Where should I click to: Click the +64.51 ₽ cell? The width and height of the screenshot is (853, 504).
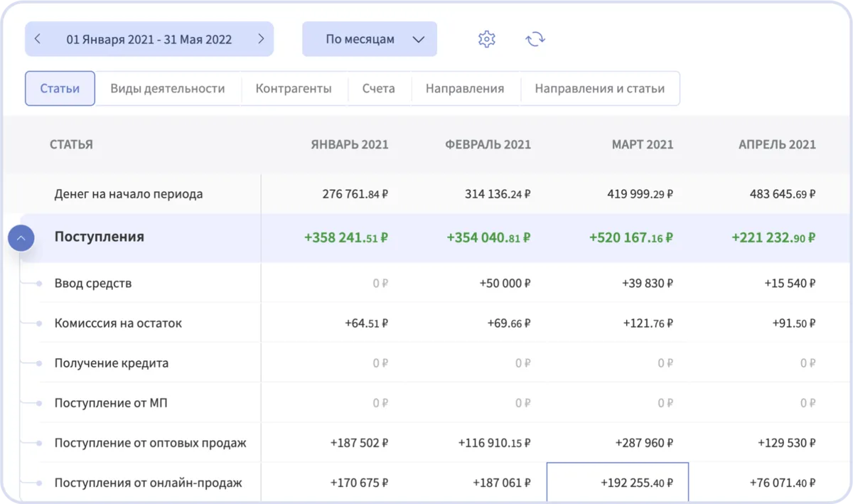[x=366, y=323]
